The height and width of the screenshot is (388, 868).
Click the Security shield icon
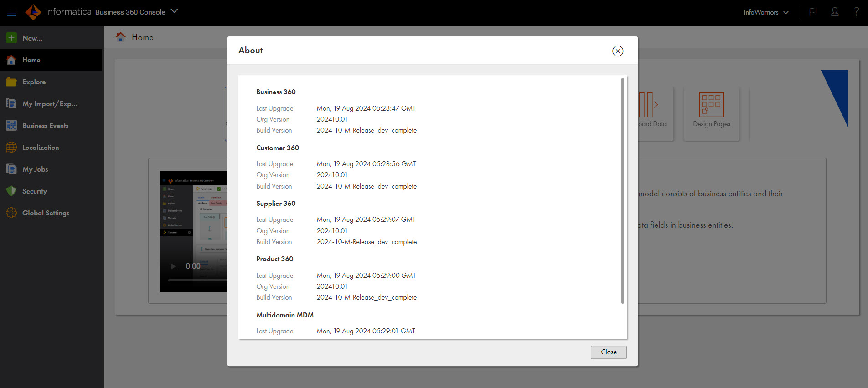click(x=11, y=191)
